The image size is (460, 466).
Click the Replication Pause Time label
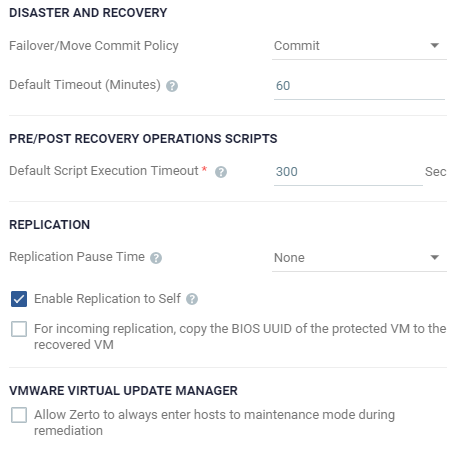tap(77, 257)
